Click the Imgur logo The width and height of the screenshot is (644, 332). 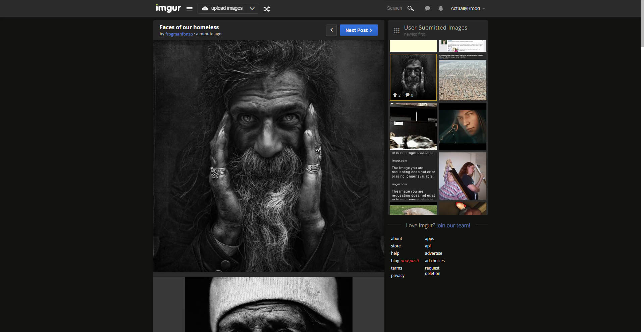coord(168,8)
